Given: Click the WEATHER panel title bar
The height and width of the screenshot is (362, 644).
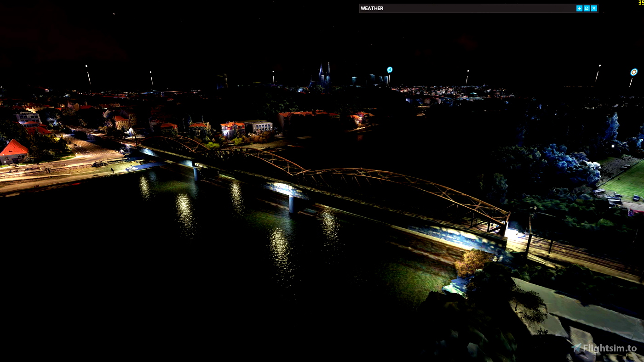Looking at the screenshot, I should 478,8.
